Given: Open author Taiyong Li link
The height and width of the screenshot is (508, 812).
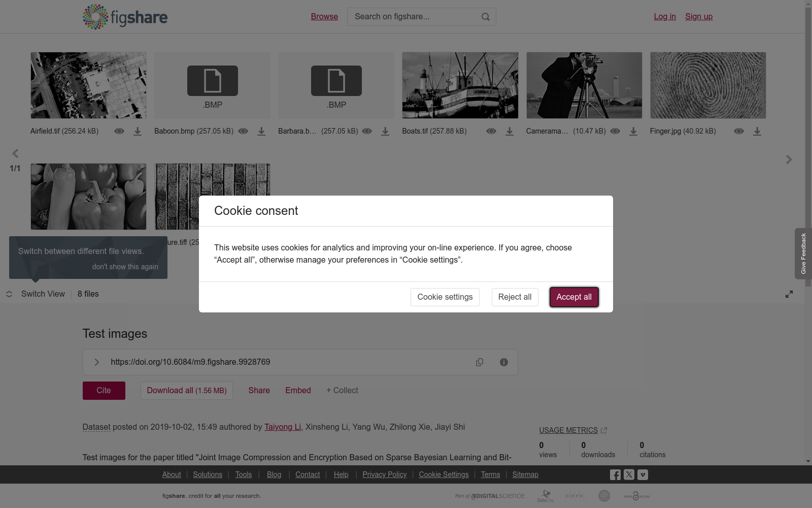Looking at the screenshot, I should pyautogui.click(x=283, y=427).
